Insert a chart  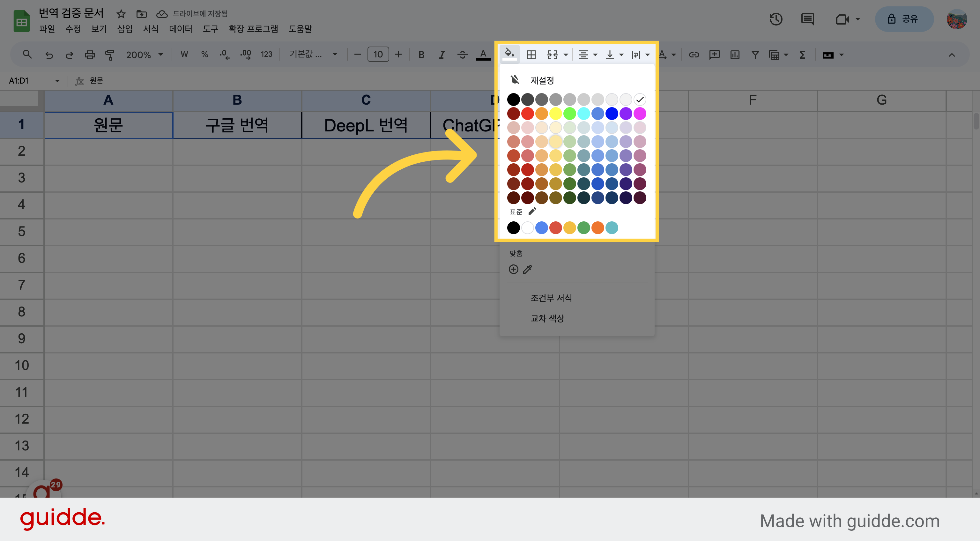pyautogui.click(x=735, y=55)
